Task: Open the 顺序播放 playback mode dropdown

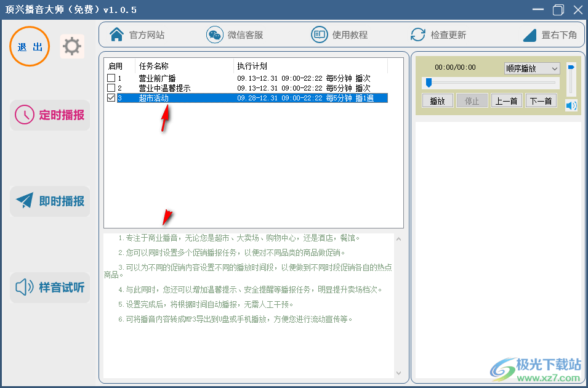Action: (532, 68)
